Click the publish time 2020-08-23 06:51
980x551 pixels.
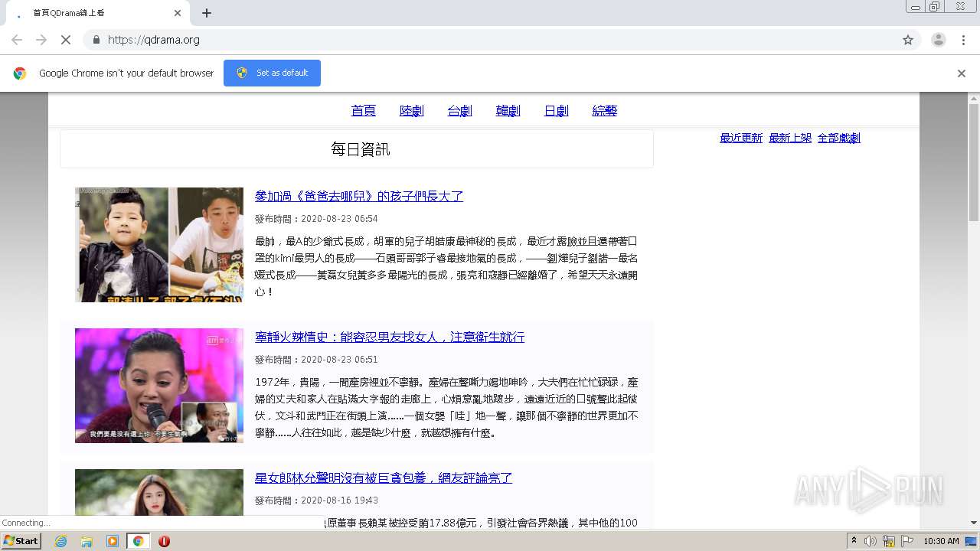click(339, 360)
